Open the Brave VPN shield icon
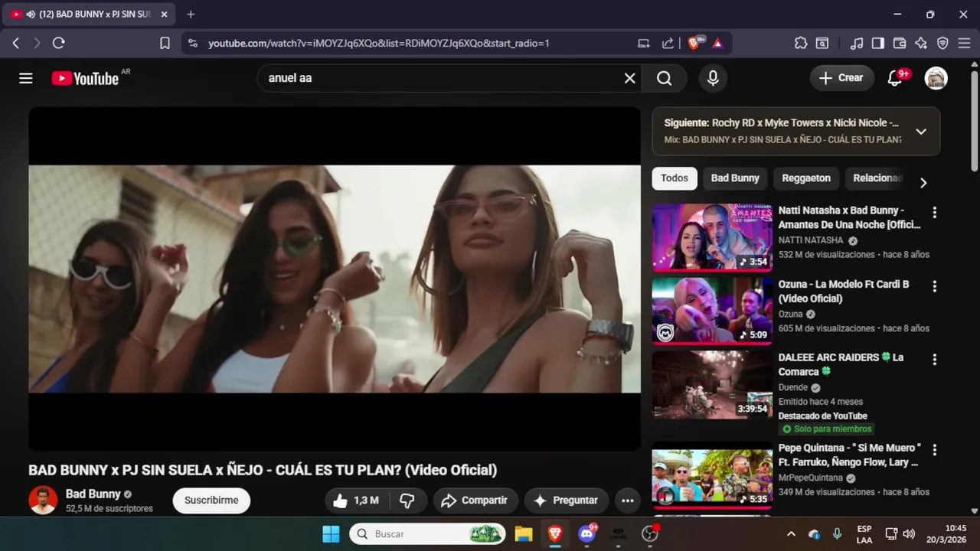This screenshot has height=551, width=980. pos(942,44)
